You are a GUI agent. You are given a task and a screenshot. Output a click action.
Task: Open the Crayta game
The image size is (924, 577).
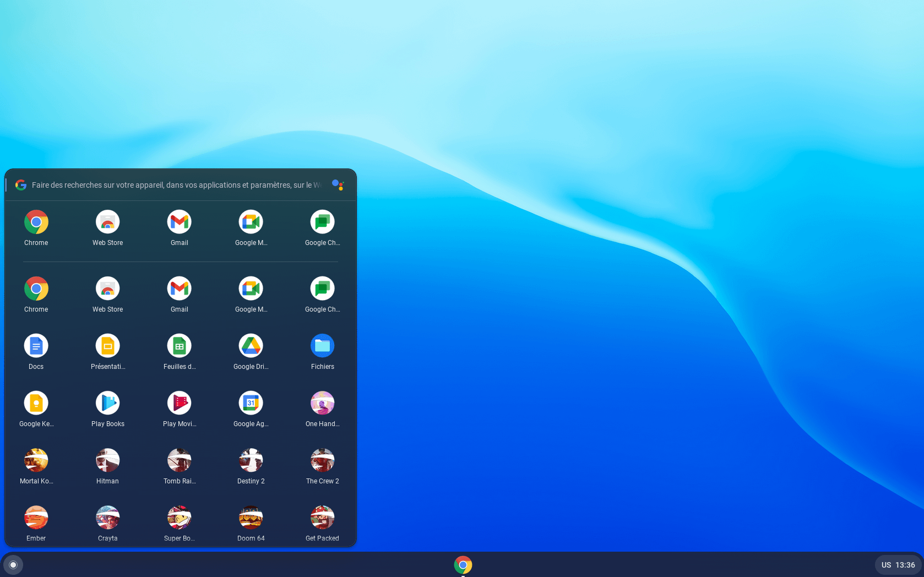tap(107, 517)
